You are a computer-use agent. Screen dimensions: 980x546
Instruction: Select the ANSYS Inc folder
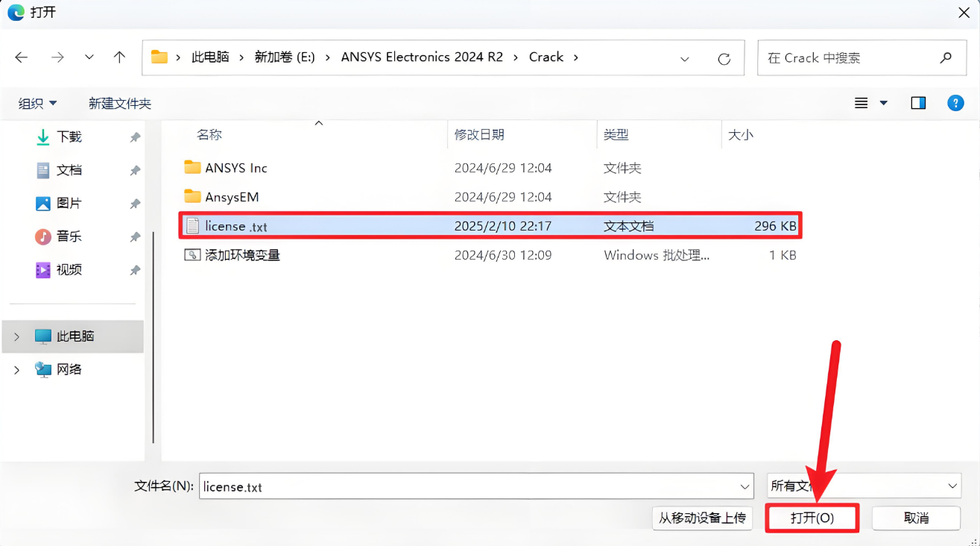pyautogui.click(x=236, y=168)
